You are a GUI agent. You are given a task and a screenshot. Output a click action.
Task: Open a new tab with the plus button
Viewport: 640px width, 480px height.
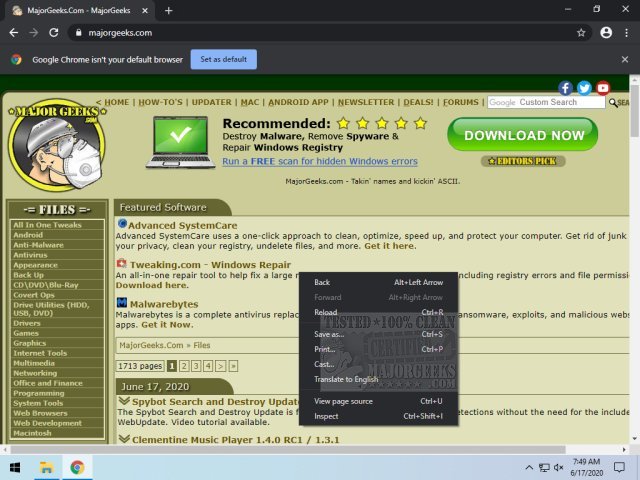pos(168,10)
